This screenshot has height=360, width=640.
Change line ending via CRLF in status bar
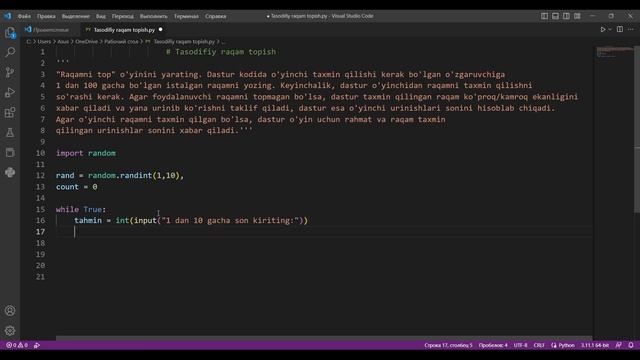[x=539, y=345]
